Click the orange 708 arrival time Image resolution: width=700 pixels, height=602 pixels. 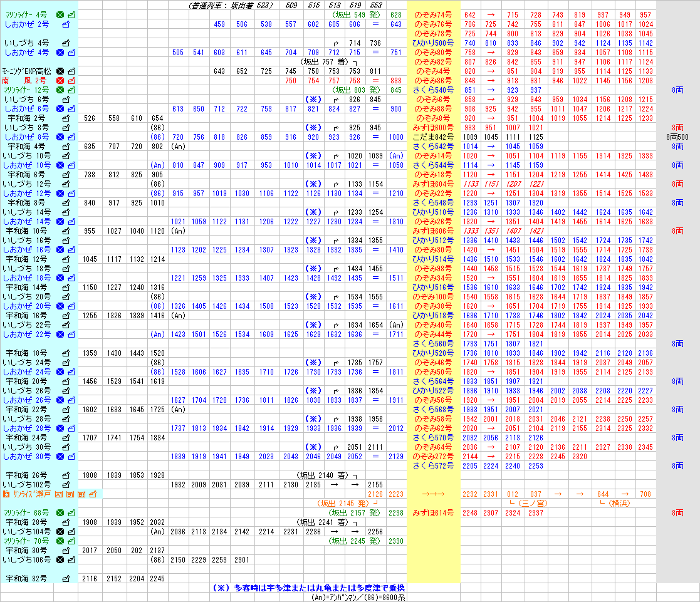645,494
